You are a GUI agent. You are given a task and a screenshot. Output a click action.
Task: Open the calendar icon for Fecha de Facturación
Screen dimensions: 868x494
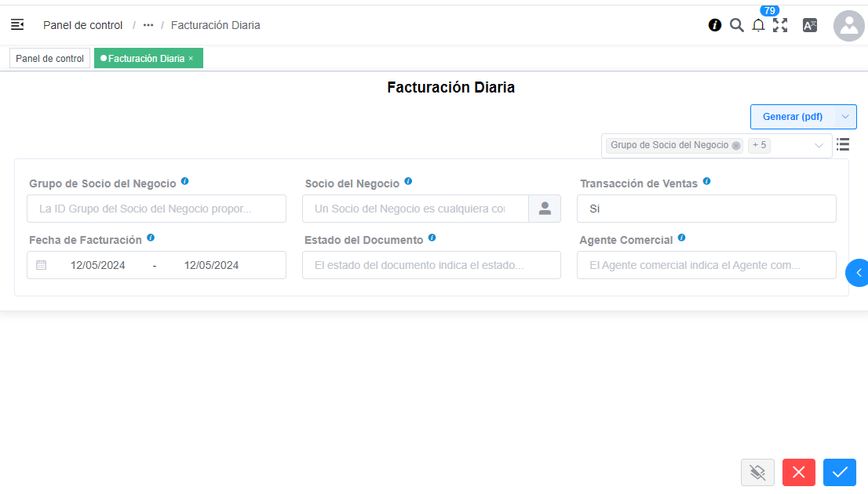[x=42, y=265]
